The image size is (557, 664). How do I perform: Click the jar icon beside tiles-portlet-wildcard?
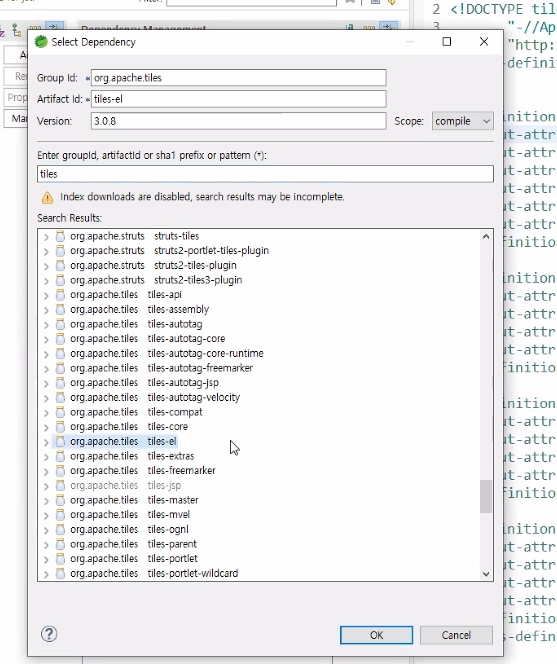61,573
